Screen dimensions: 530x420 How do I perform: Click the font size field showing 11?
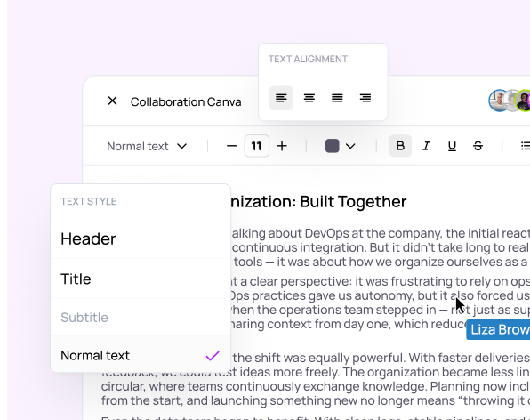coord(256,146)
